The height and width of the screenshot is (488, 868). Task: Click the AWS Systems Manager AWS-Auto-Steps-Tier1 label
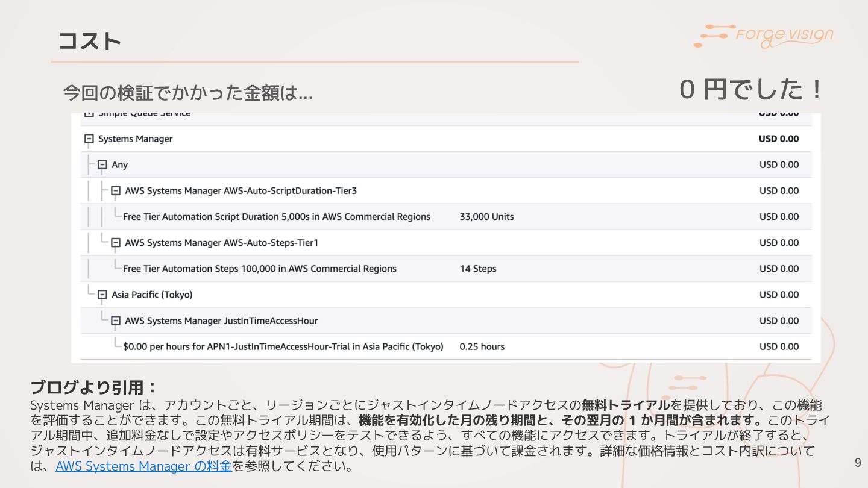(221, 242)
